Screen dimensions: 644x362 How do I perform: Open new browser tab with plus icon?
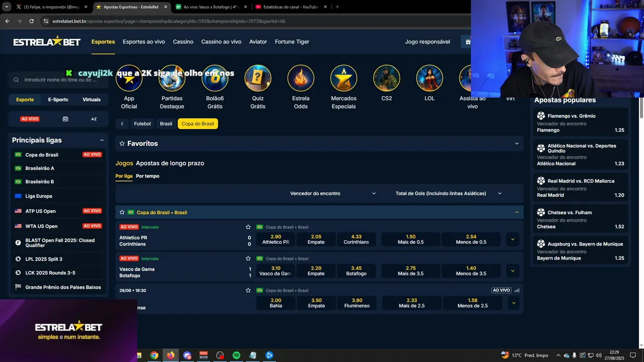coord(337,7)
